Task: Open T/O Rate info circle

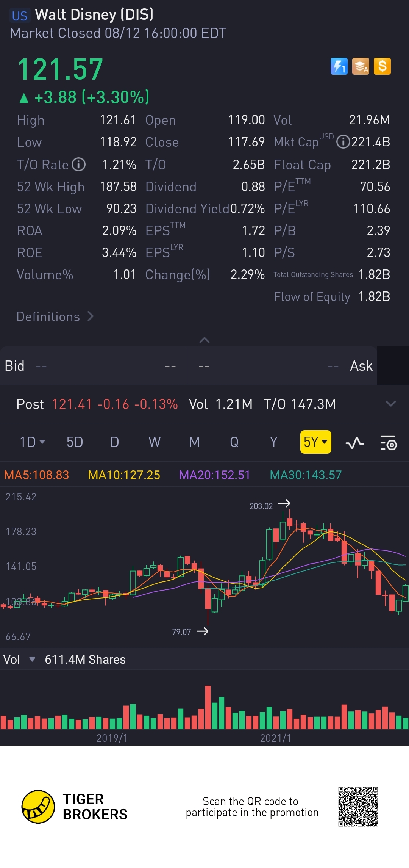Action: tap(79, 165)
